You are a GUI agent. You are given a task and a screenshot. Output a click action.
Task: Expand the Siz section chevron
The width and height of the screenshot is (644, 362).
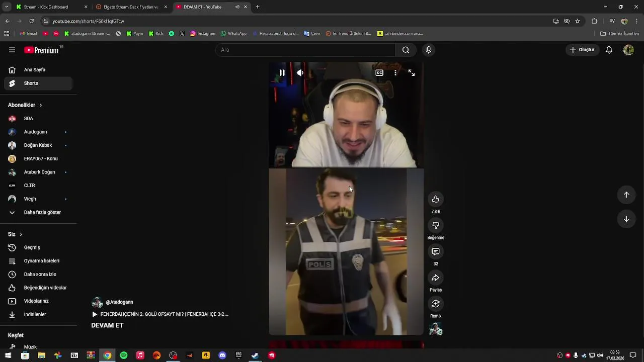(x=21, y=234)
